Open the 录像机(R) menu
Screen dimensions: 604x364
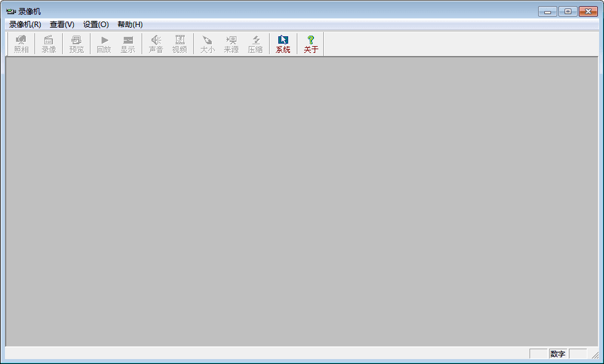tap(25, 25)
